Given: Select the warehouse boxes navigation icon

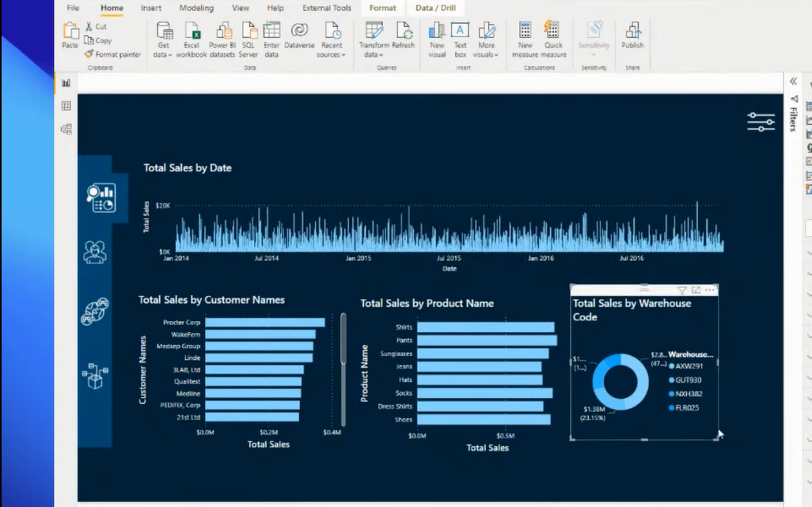Looking at the screenshot, I should pos(95,376).
